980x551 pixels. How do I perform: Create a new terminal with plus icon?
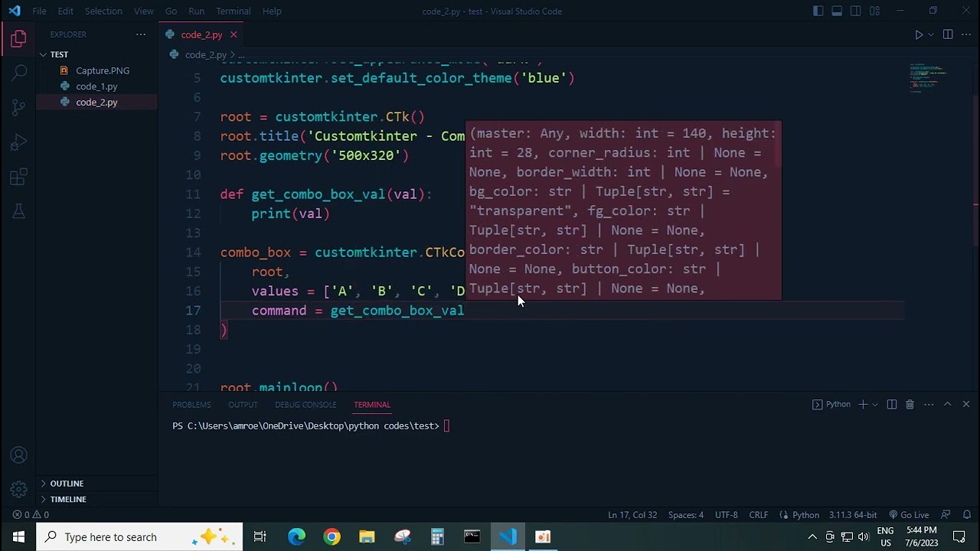click(x=863, y=404)
